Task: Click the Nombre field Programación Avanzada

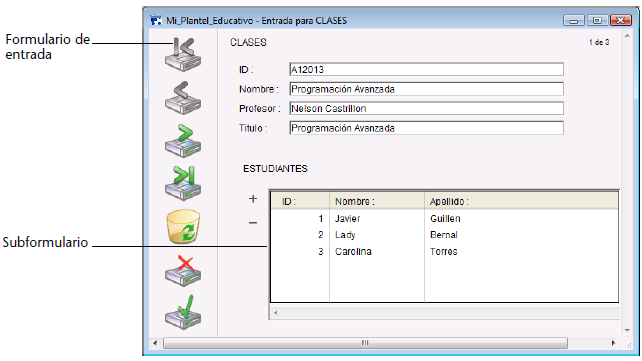Action: pos(426,89)
